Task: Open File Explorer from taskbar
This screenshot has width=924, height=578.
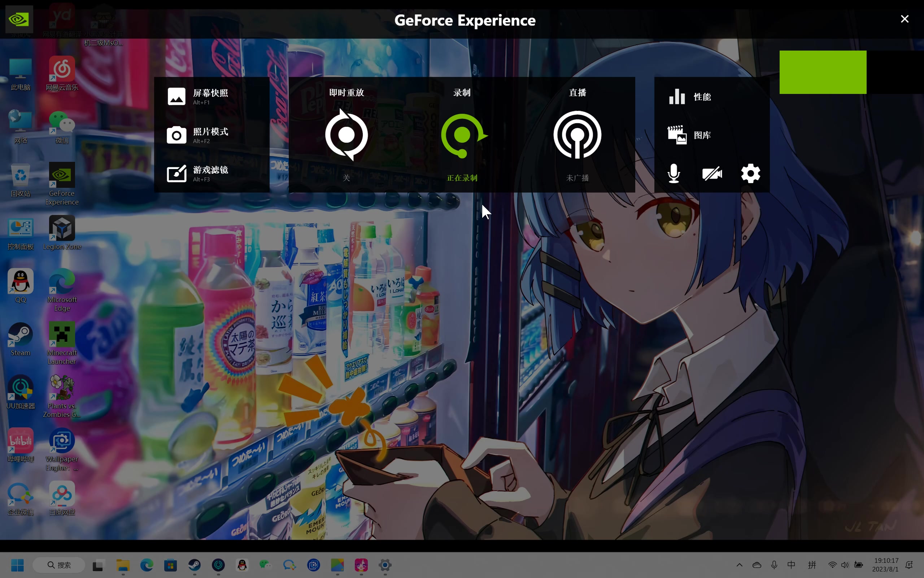Action: coord(123,565)
